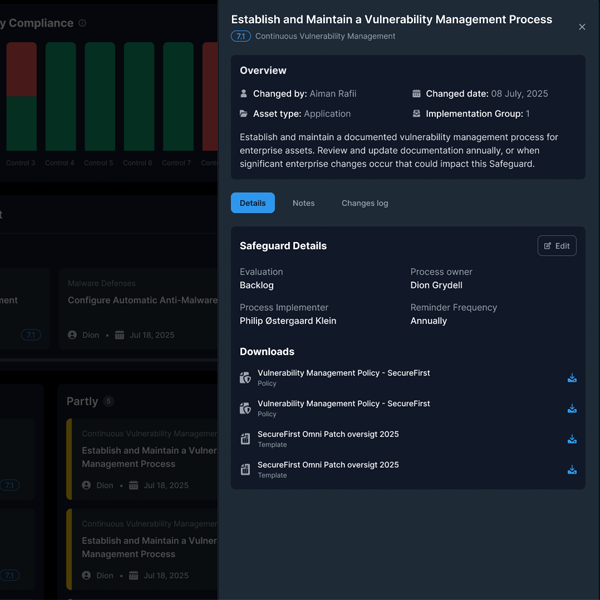Download the first Vulnerability Management Policy file
The height and width of the screenshot is (600, 600).
pos(572,378)
